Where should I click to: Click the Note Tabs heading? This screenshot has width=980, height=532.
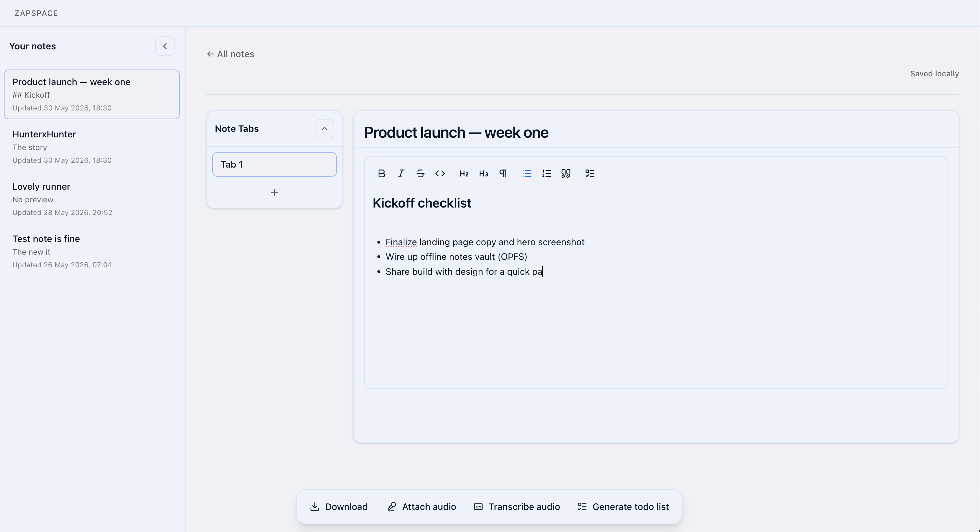coord(237,129)
